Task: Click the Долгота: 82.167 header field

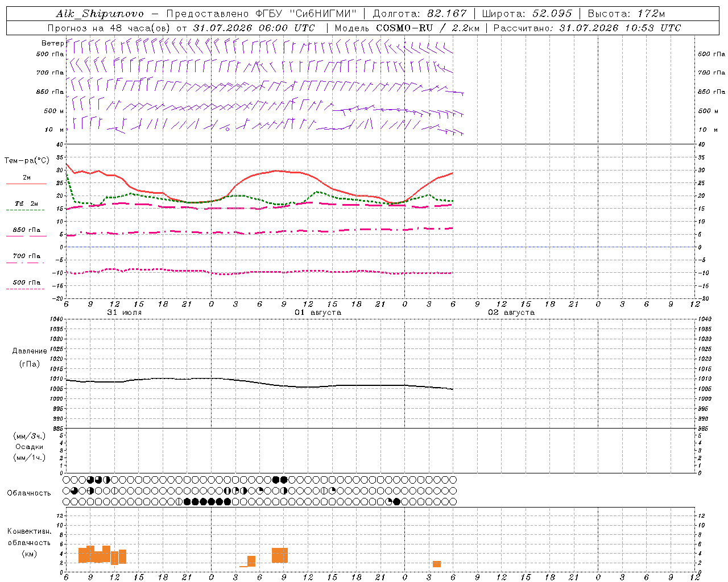Action: click(x=420, y=14)
